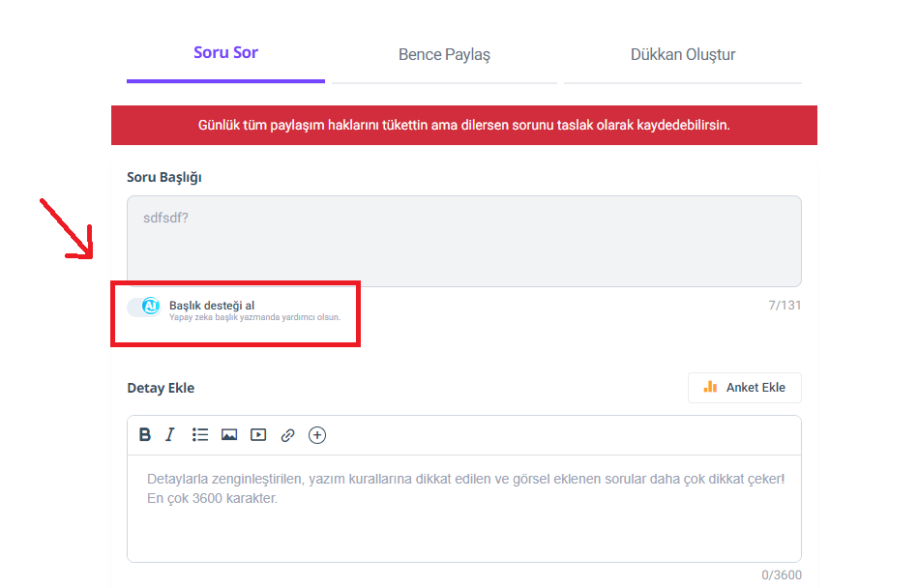Viewport: 918px width, 588px height.
Task: Open the Dükkan Oluştur tab
Action: click(683, 54)
